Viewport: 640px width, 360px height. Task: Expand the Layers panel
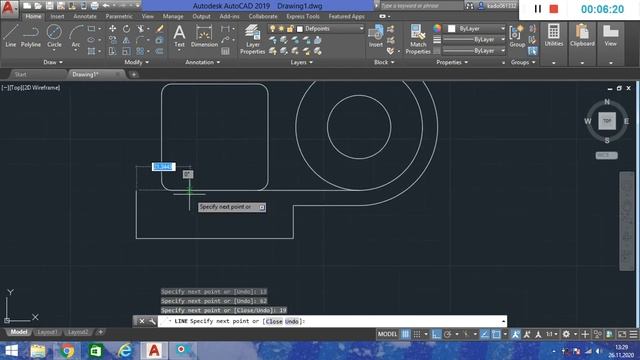[x=302, y=62]
